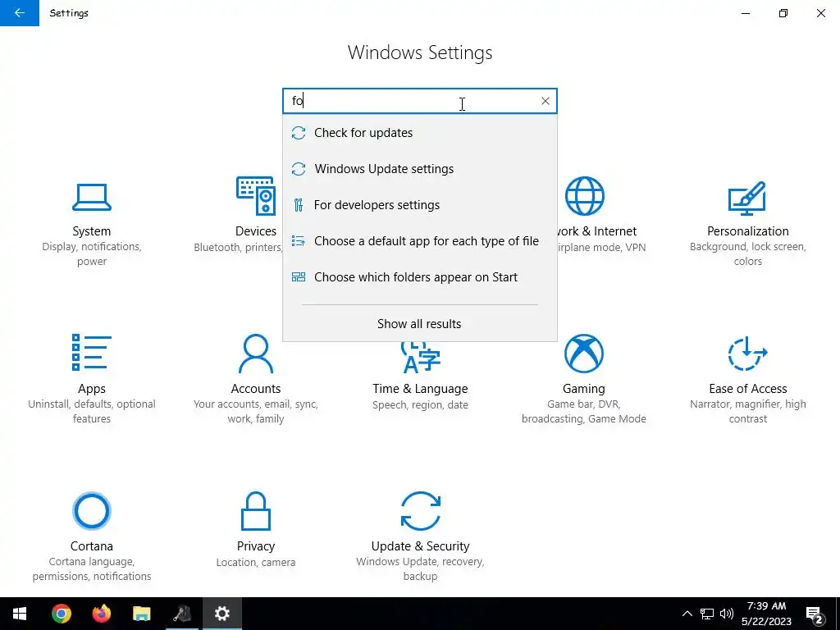Open the System settings laptop icon

pyautogui.click(x=92, y=197)
